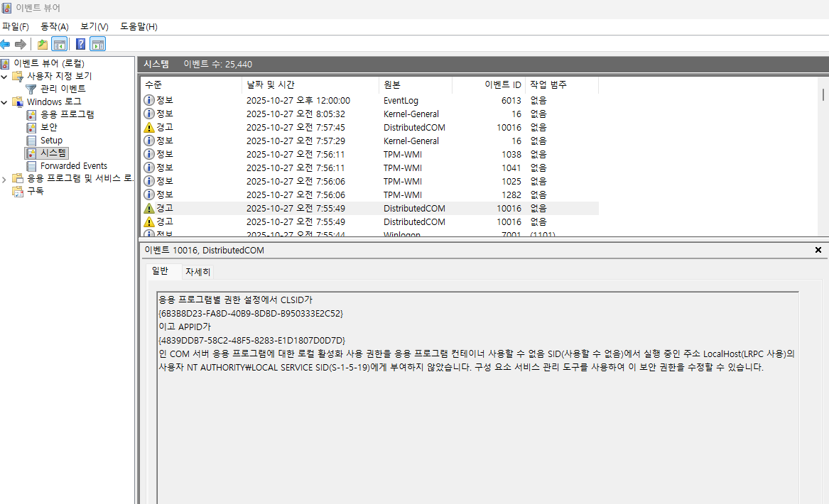Select 관리 이벤트 filter view
Screen dimensions: 829x504
tap(63, 89)
